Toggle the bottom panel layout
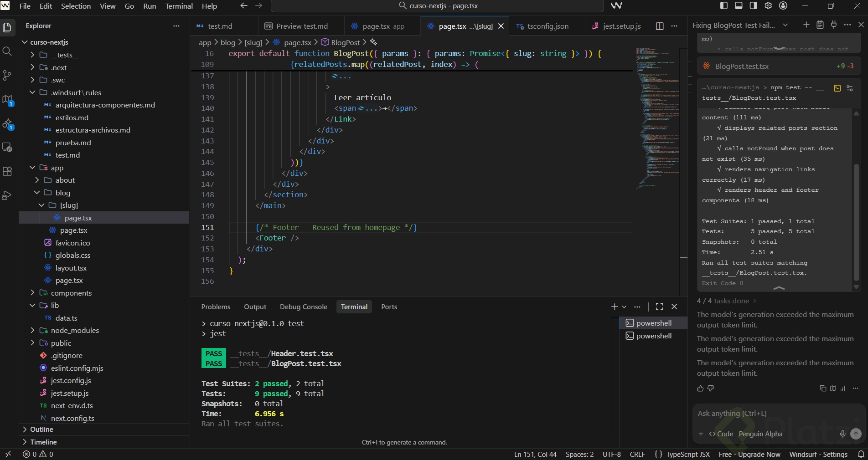Image resolution: width=868 pixels, height=460 pixels. [739, 6]
